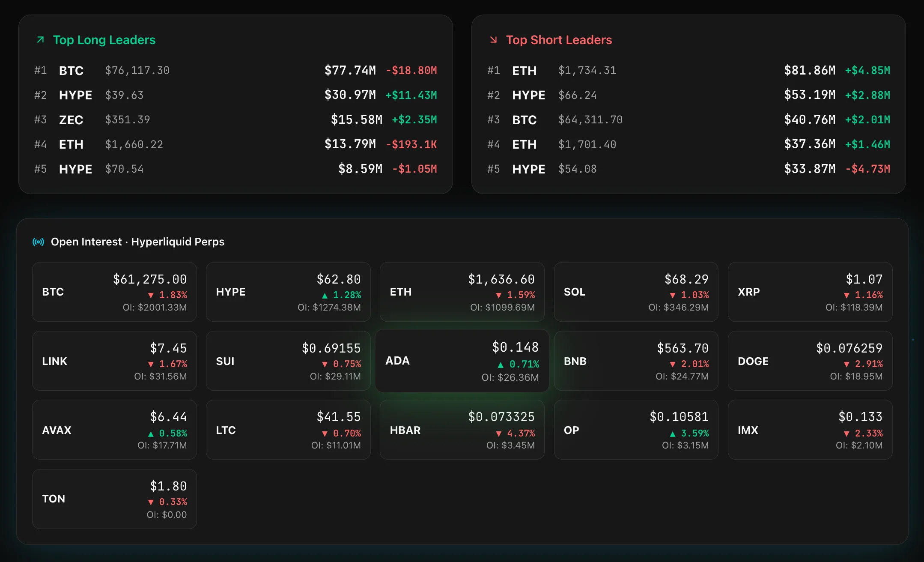Click the $77.74M long position value
This screenshot has width=924, height=562.
(x=350, y=70)
